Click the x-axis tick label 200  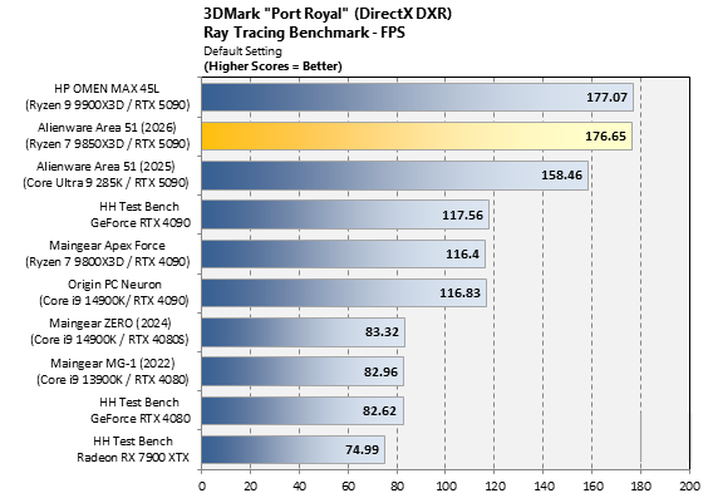click(x=689, y=486)
